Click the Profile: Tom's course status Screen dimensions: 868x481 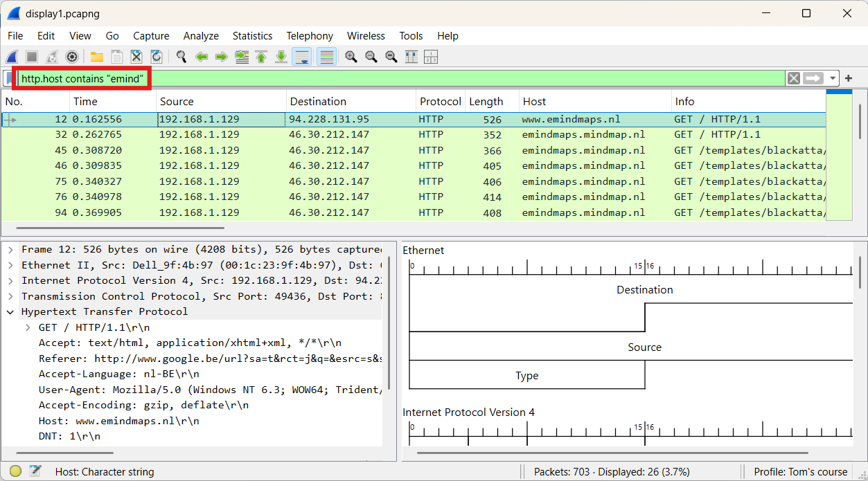pos(801,472)
